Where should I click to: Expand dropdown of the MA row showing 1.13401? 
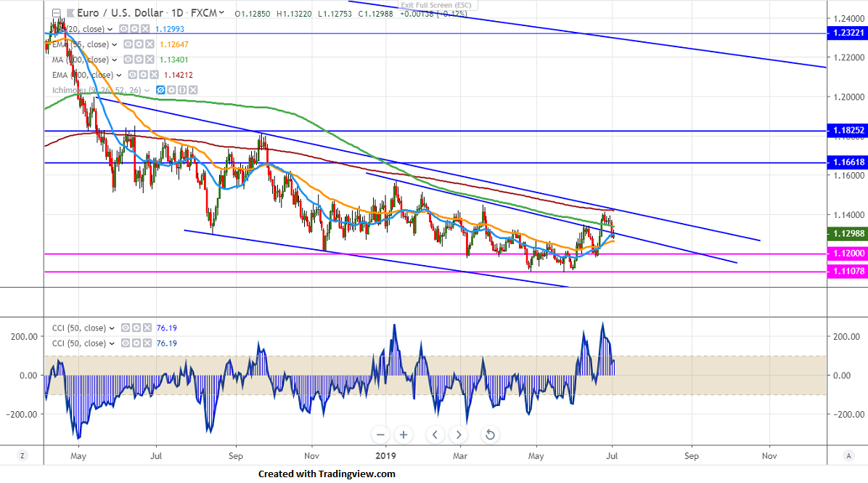coord(115,60)
